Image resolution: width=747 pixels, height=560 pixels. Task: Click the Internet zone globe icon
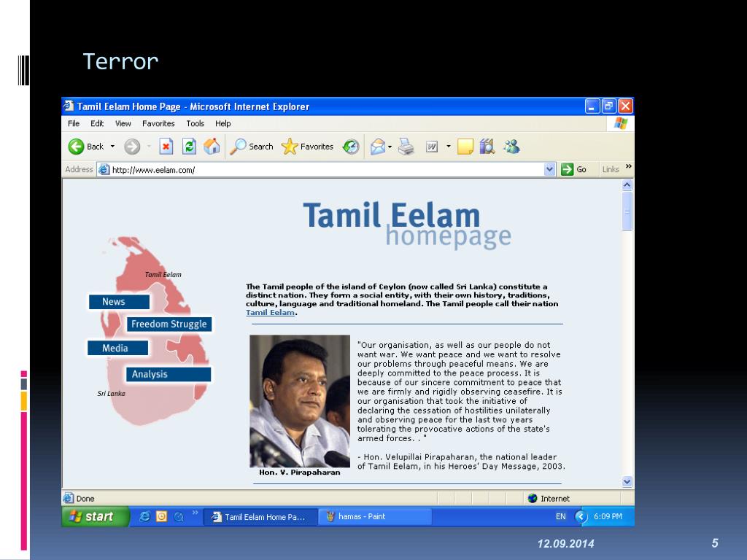(x=533, y=499)
